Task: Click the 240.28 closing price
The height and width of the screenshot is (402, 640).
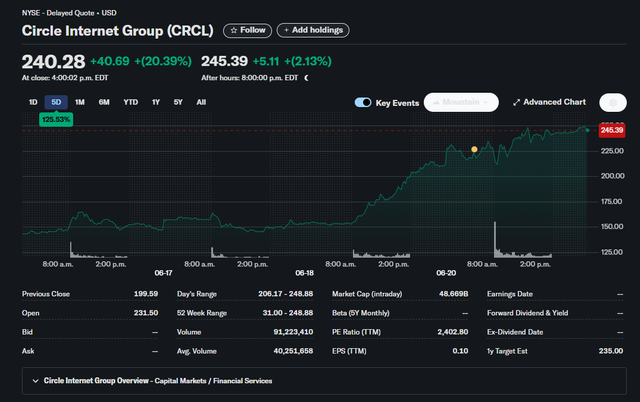Action: tap(53, 62)
